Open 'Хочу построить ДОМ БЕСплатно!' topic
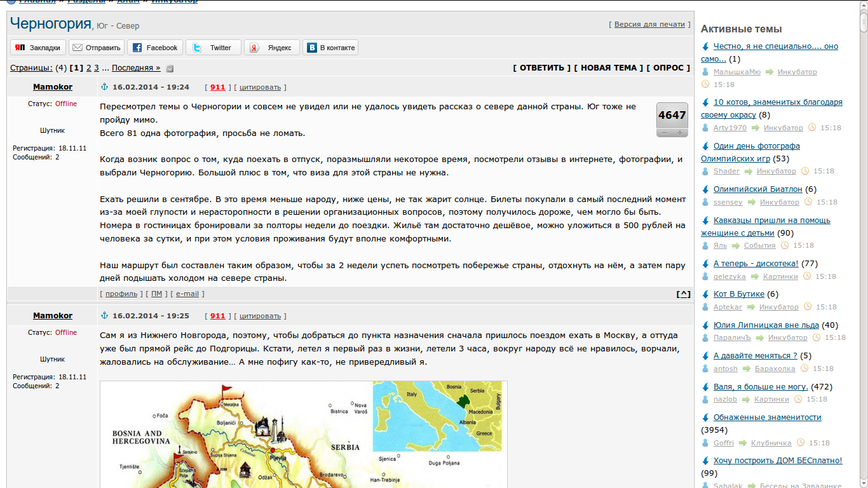This screenshot has height=488, width=868. click(x=778, y=461)
